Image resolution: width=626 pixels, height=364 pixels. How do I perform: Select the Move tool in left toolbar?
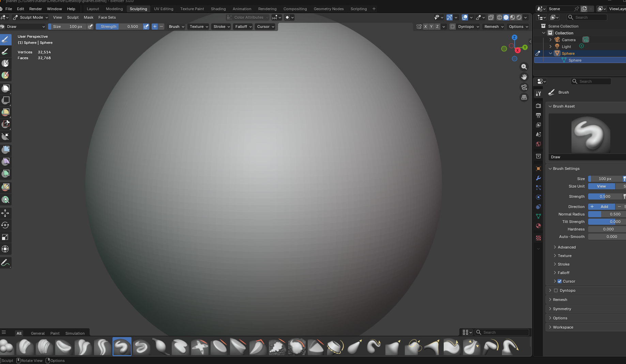tap(5, 213)
